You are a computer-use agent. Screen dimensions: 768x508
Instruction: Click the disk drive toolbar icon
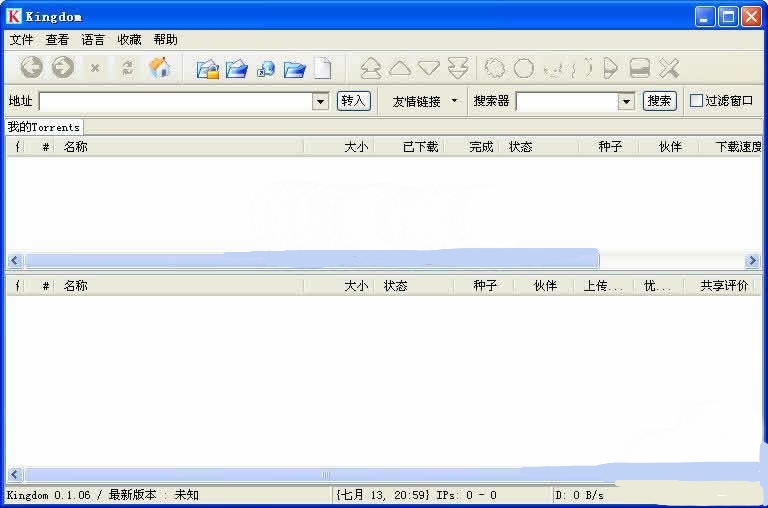coord(640,68)
